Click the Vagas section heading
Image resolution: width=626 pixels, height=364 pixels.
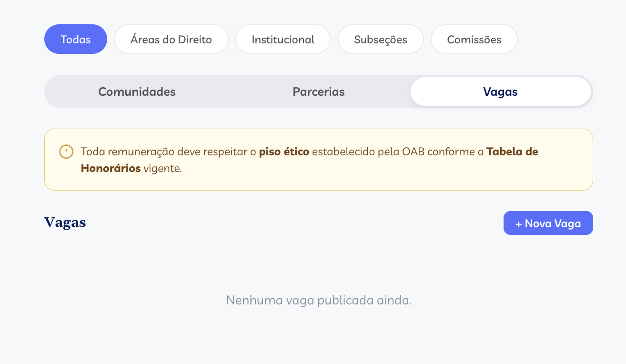pyautogui.click(x=65, y=222)
